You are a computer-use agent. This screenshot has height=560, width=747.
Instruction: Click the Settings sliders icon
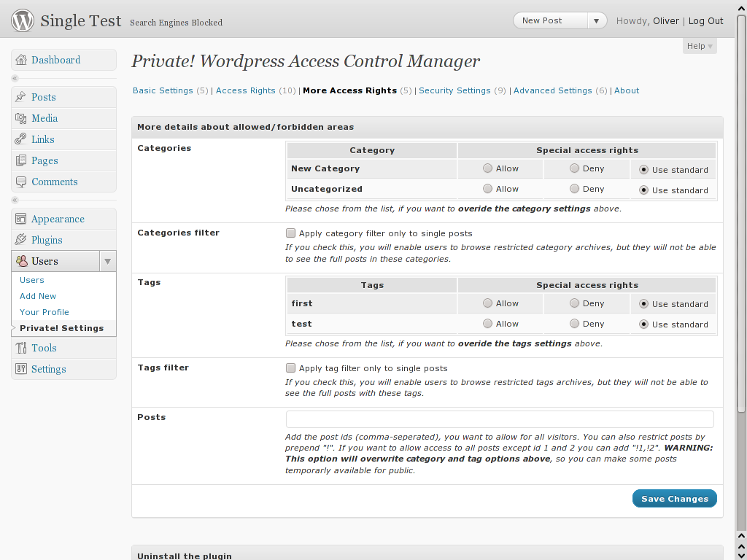[21, 368]
